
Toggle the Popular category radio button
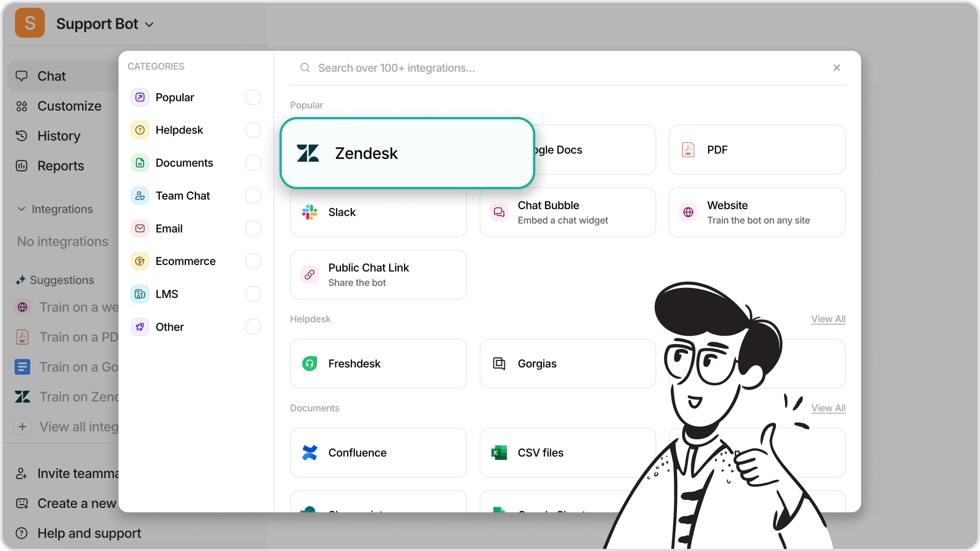[x=254, y=98]
